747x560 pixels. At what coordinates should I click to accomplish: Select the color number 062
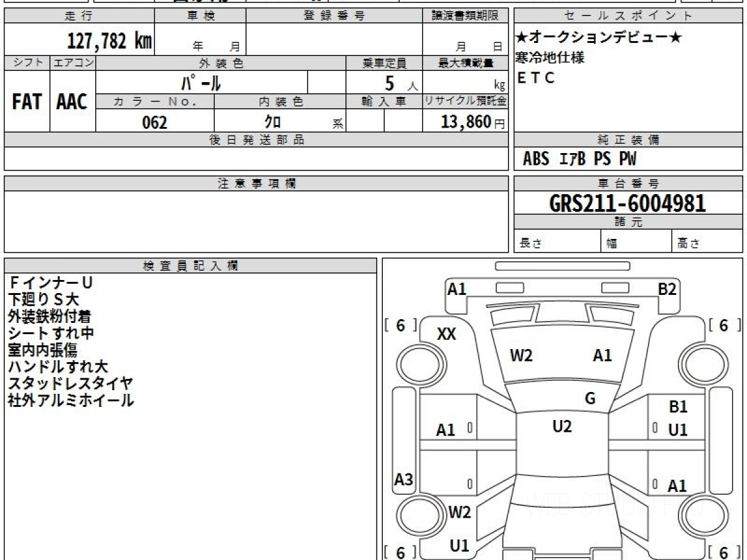(155, 122)
